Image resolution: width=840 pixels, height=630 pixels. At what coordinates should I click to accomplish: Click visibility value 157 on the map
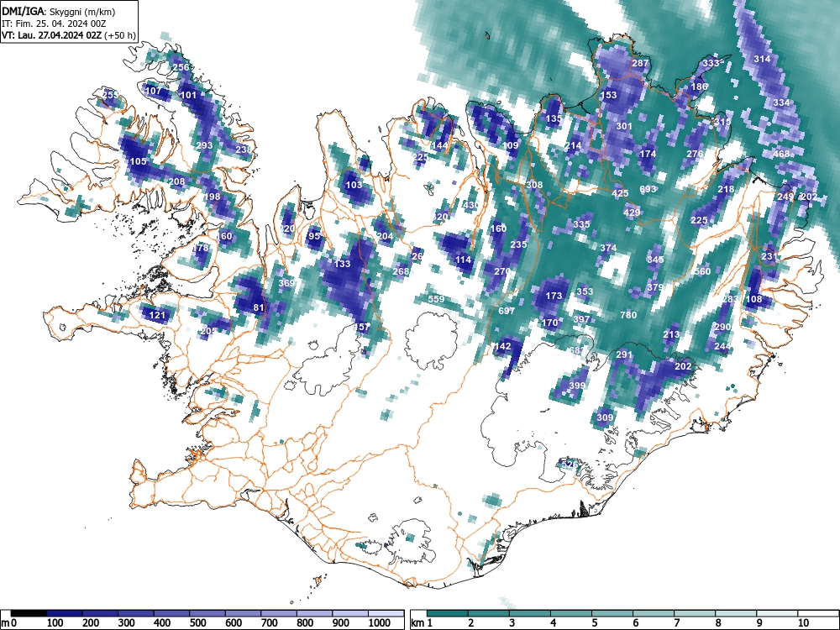(x=362, y=327)
